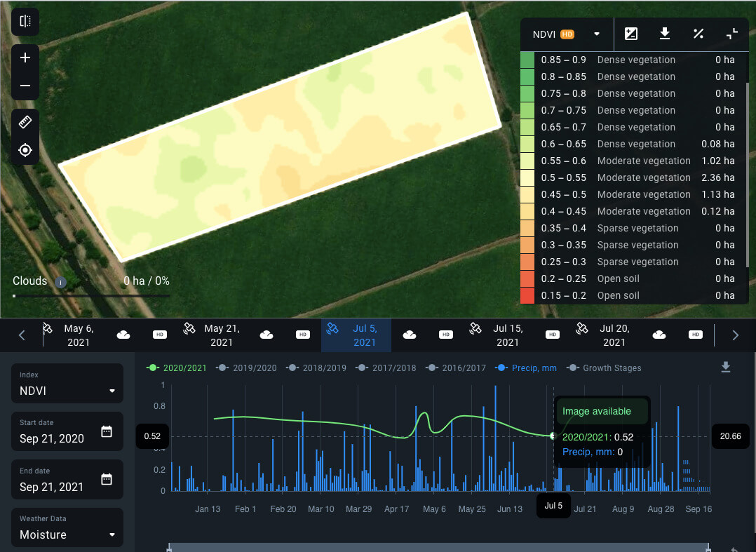
Task: Select the ruler measurement tool
Action: (25, 122)
